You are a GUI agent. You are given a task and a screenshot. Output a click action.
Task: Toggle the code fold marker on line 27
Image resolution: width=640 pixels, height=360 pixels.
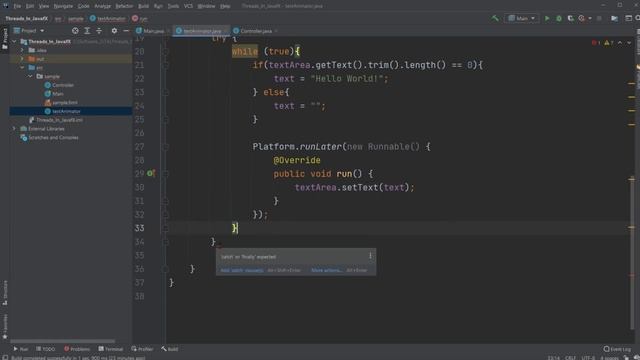[x=165, y=147]
